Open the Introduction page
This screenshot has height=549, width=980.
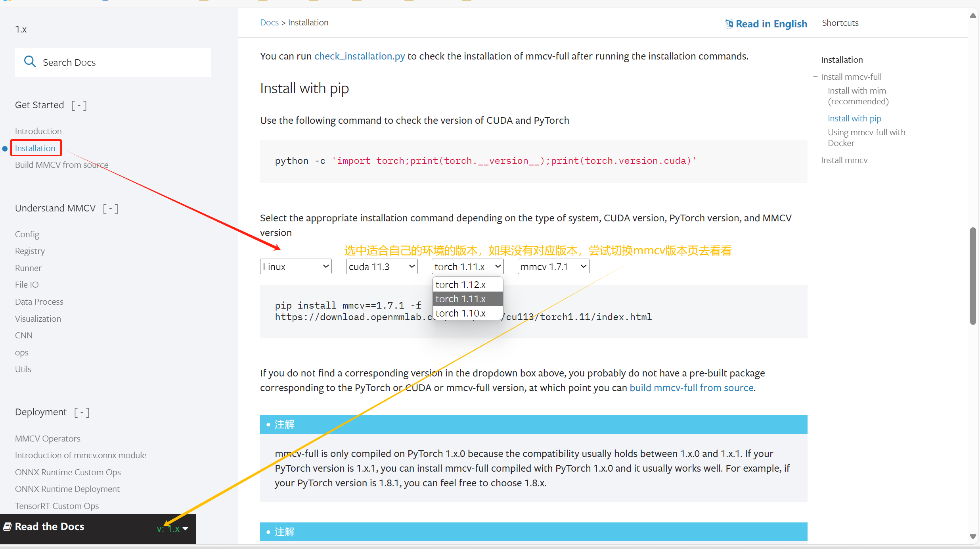38,131
